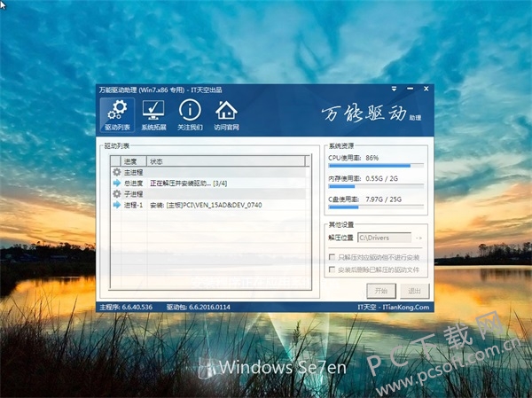532x398 pixels.
Task: Open the 驱动列表 driver list tab
Action: coord(117,115)
